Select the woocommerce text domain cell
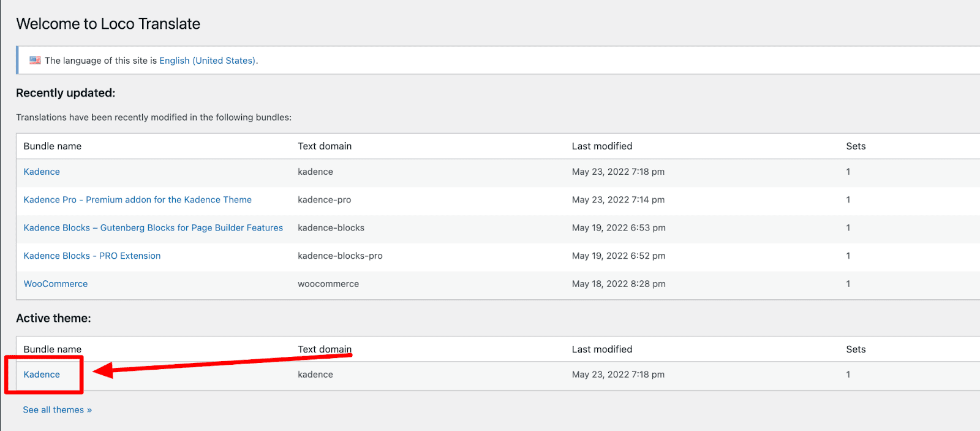 (328, 284)
